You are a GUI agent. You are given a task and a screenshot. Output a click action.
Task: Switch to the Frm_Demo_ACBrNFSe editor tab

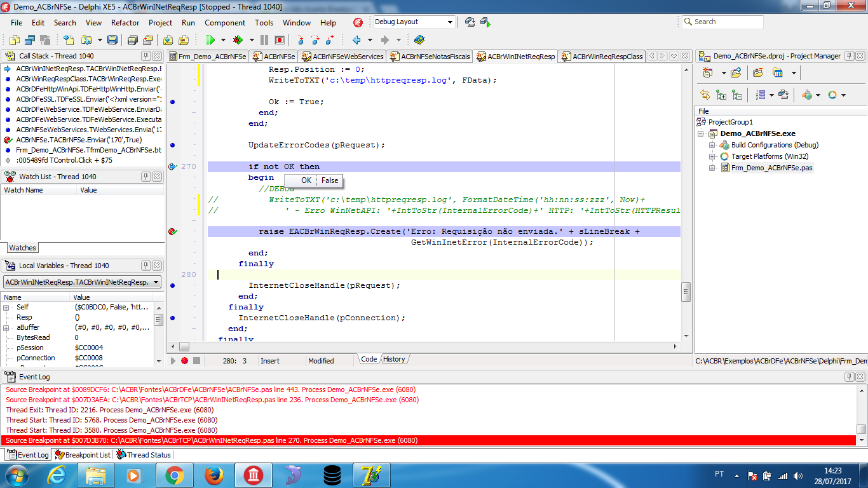pyautogui.click(x=208, y=57)
